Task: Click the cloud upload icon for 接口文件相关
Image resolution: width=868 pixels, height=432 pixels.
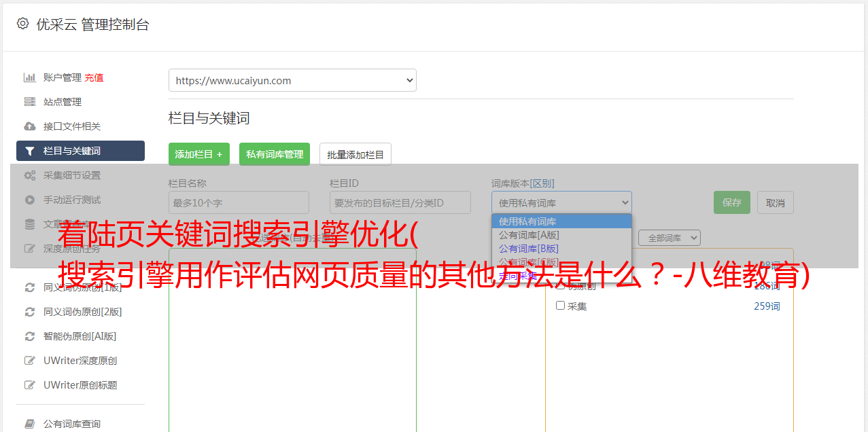Action: point(30,126)
